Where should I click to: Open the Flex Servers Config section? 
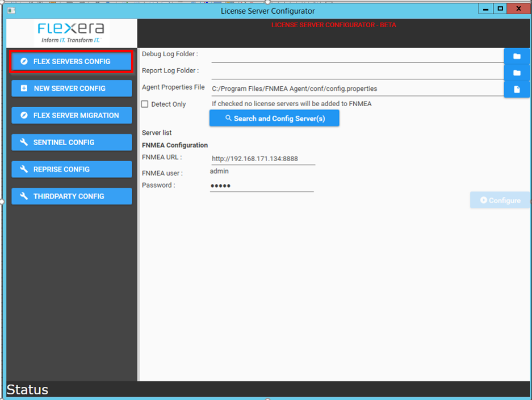coord(72,61)
